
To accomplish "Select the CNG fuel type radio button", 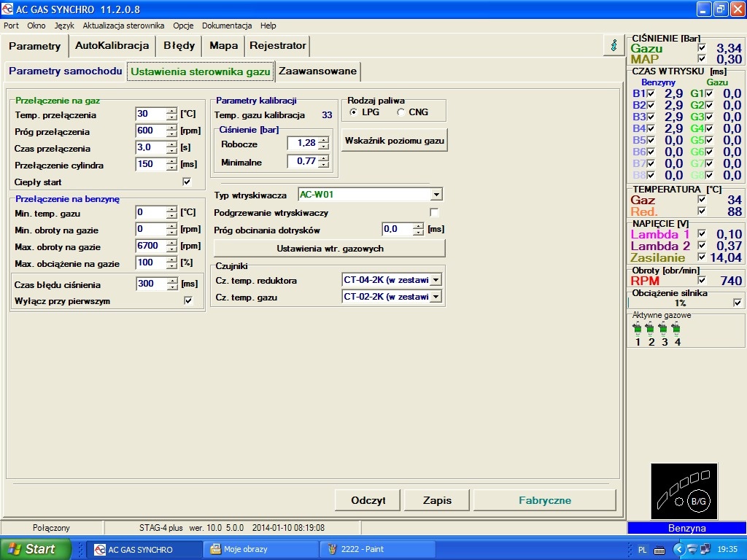I will click(400, 112).
